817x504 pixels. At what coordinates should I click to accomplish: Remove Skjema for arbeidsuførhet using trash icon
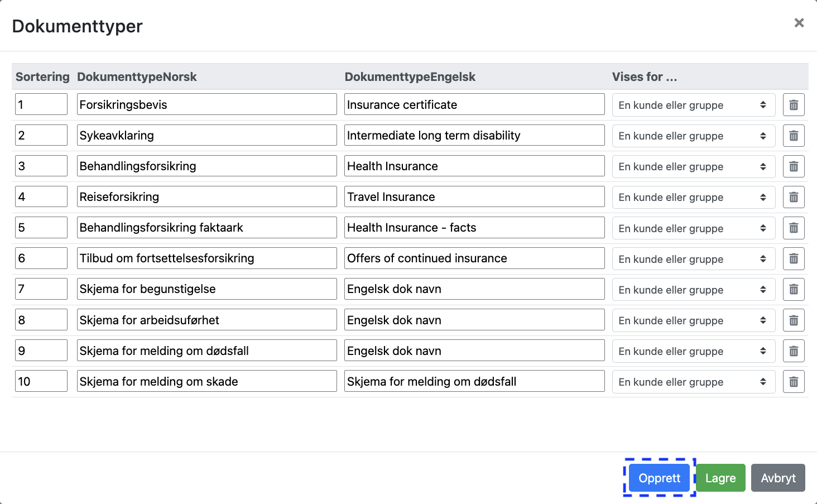click(x=793, y=320)
